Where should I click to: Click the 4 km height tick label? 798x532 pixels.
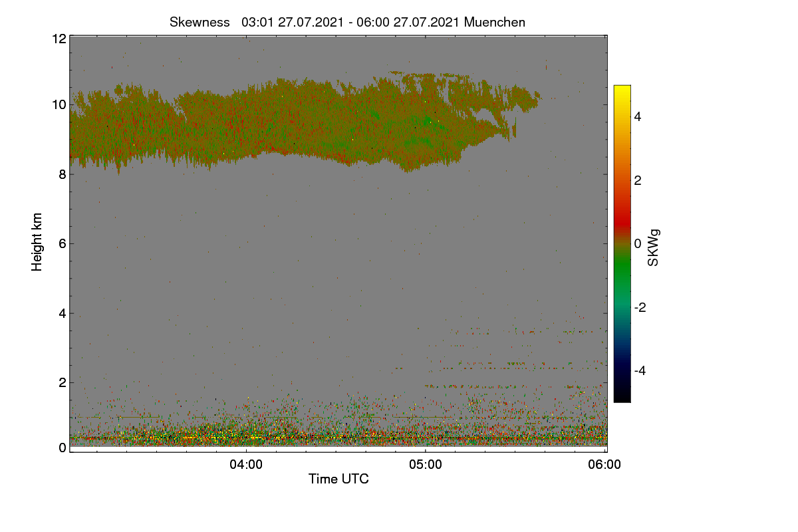pyautogui.click(x=62, y=313)
